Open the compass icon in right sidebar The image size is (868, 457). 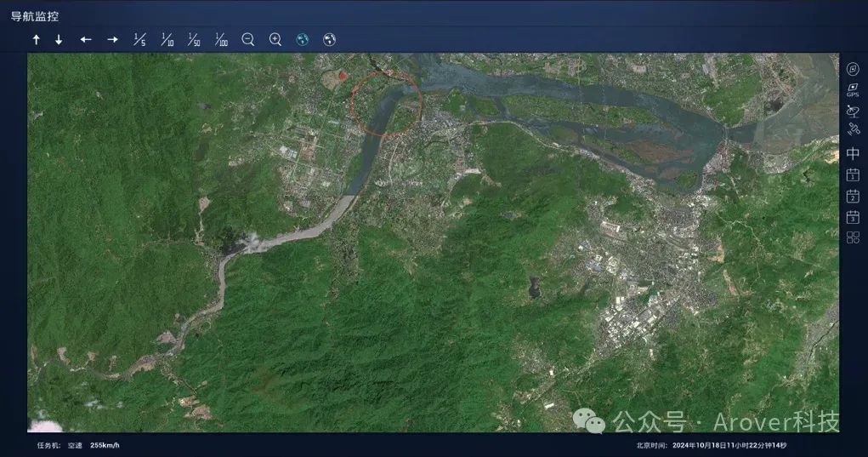853,69
